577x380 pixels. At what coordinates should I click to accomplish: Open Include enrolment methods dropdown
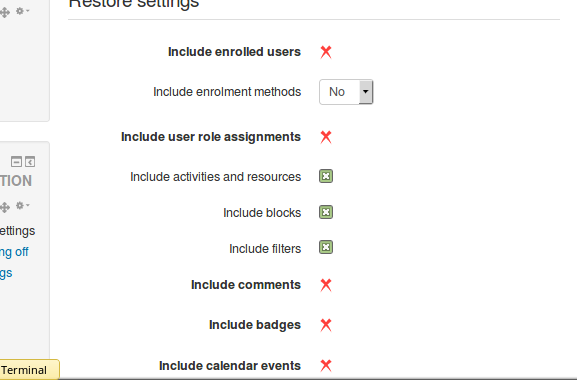click(346, 92)
